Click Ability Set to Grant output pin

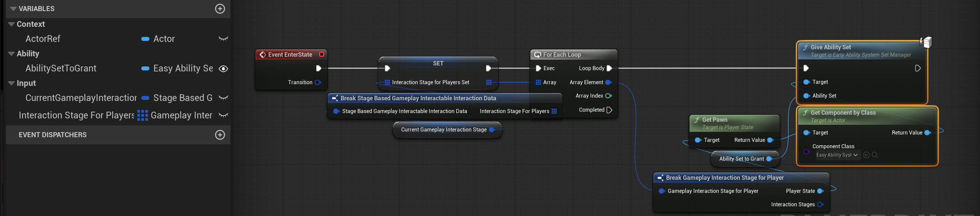(769, 159)
